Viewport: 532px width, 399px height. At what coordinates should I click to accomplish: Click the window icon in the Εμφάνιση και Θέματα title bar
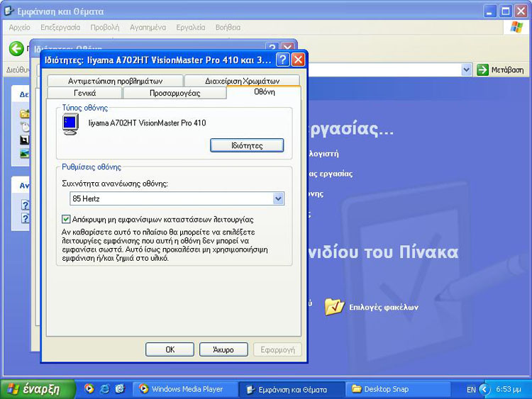[9, 11]
